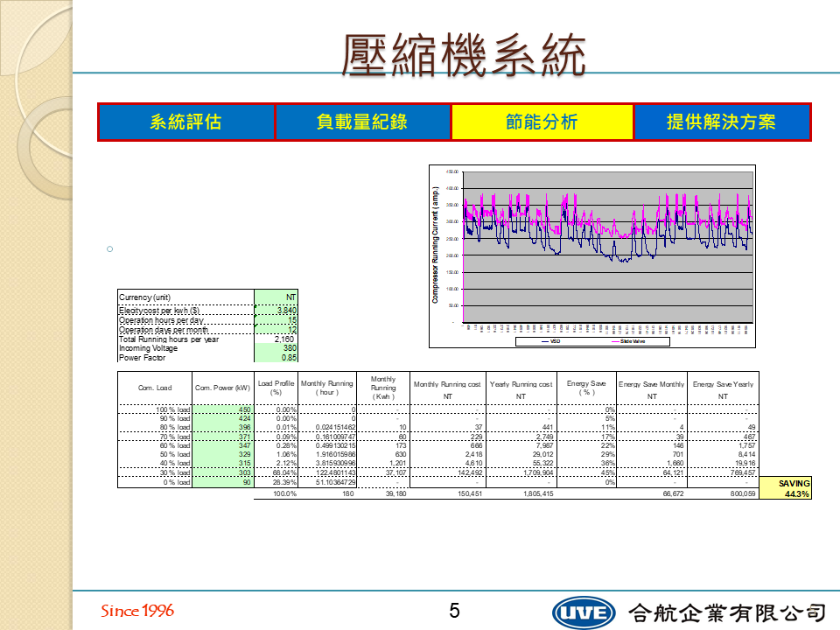The height and width of the screenshot is (630, 840).
Task: Click the Slide Valve legend entry
Action: (629, 341)
